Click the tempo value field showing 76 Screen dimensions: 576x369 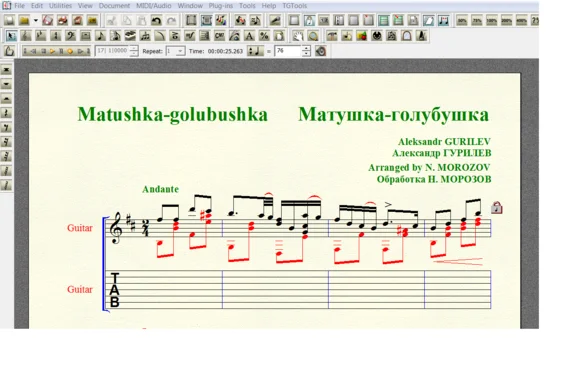(288, 51)
